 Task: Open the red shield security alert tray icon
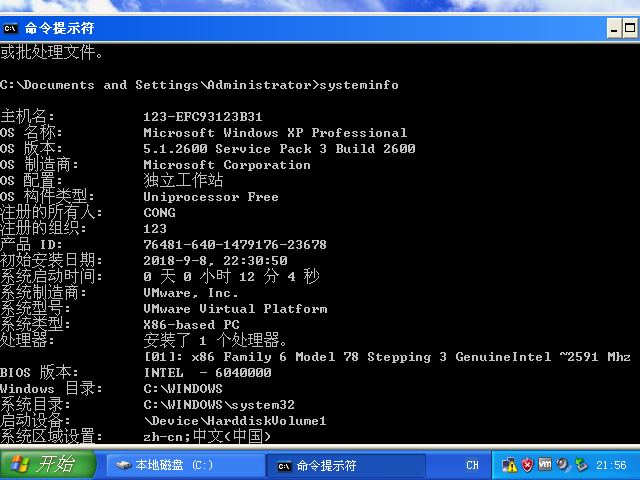(x=527, y=465)
